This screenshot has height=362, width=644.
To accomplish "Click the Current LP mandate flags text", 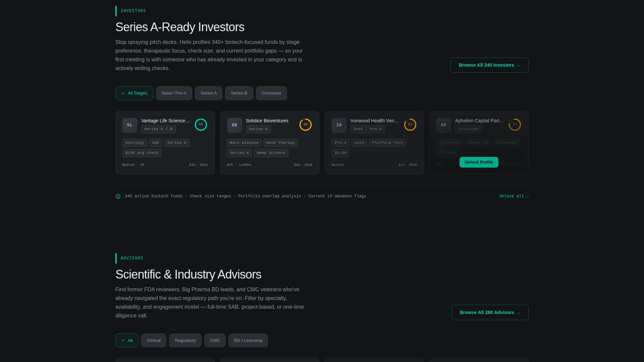I will [337, 196].
